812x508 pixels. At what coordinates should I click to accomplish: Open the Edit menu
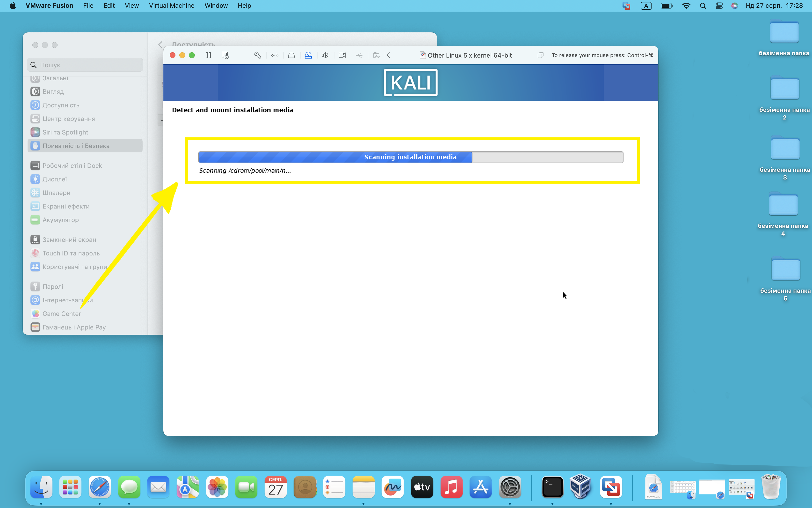[109, 6]
